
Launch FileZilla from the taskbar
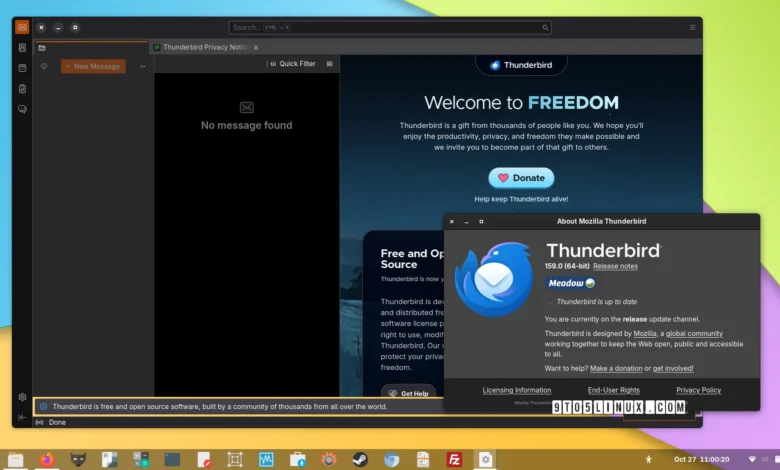point(454,460)
